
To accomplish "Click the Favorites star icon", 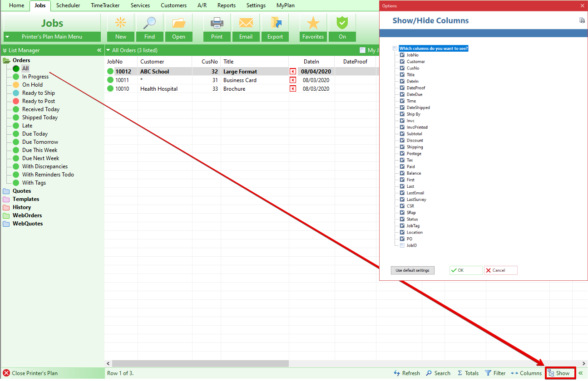I will click(x=313, y=23).
